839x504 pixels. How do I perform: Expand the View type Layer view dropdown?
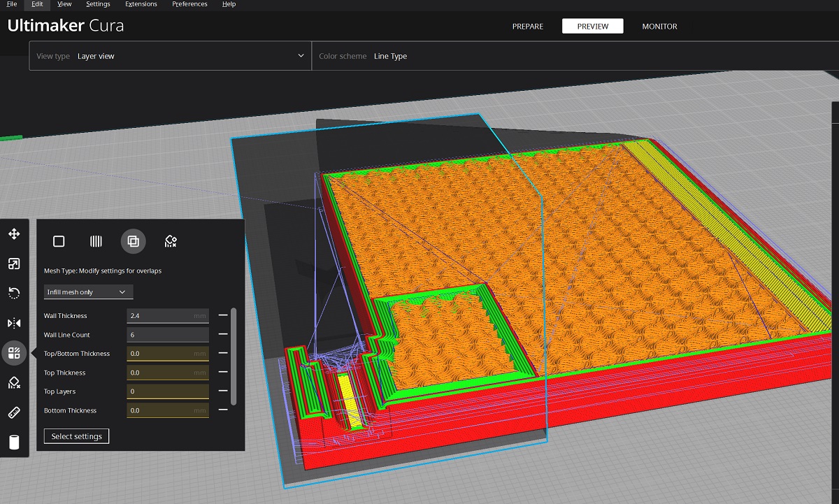(170, 56)
